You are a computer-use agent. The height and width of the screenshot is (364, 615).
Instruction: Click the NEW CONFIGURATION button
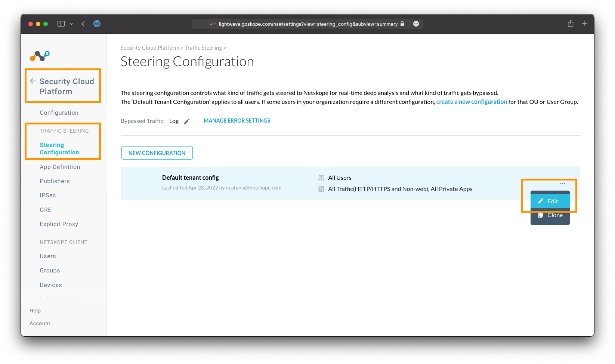157,153
